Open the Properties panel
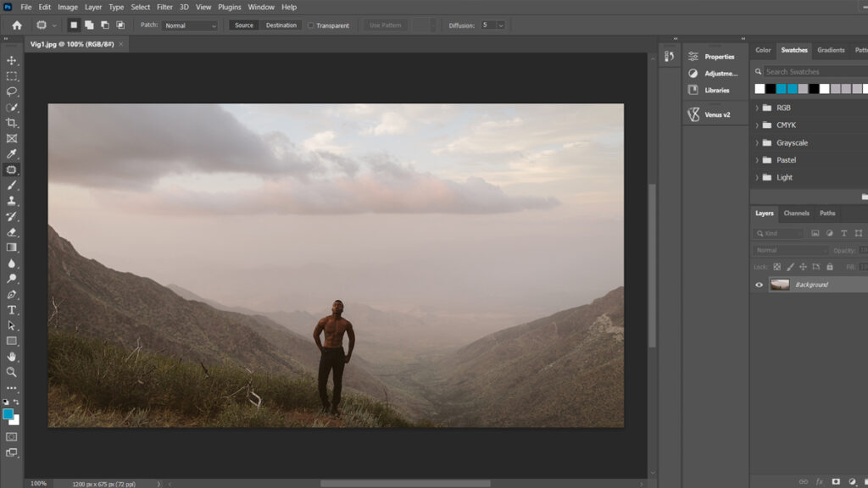868x488 pixels. [x=718, y=57]
